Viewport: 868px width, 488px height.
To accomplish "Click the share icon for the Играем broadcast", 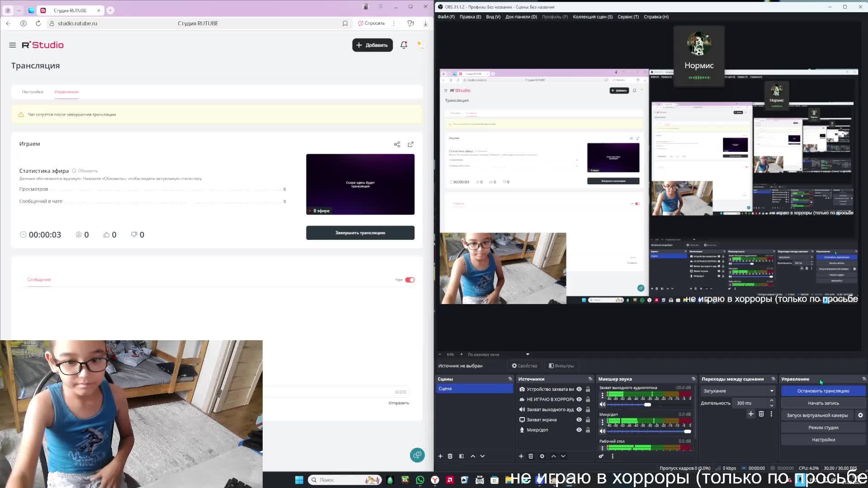I will [397, 145].
